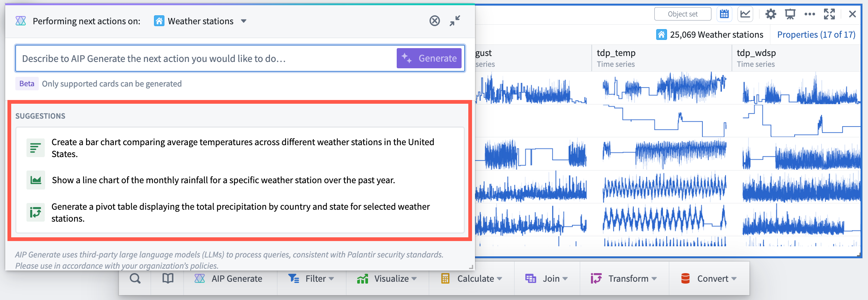The height and width of the screenshot is (300, 868).
Task: Click the Weather stations house icon in panel header
Action: (x=159, y=21)
